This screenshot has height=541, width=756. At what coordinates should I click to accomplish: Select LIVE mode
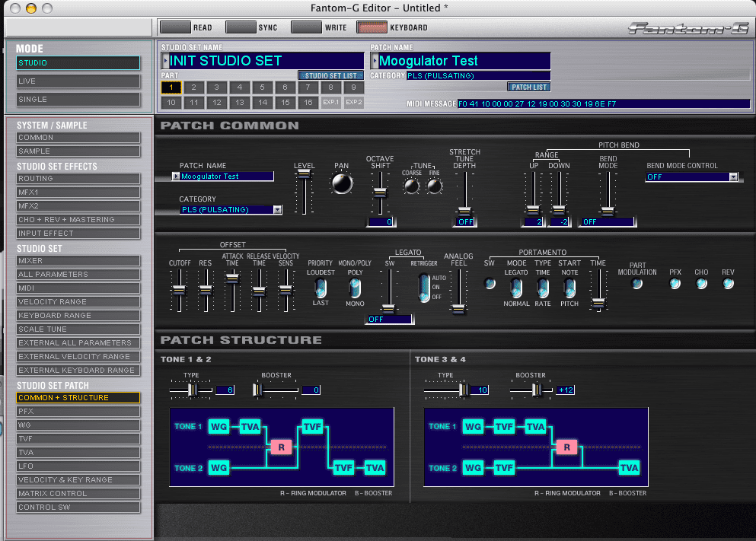tap(78, 81)
